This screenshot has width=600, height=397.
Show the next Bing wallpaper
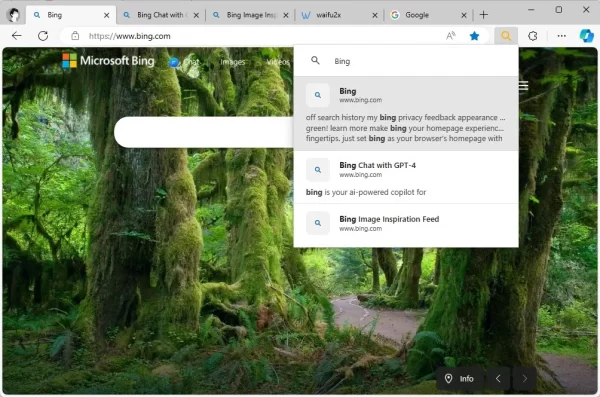tap(524, 379)
